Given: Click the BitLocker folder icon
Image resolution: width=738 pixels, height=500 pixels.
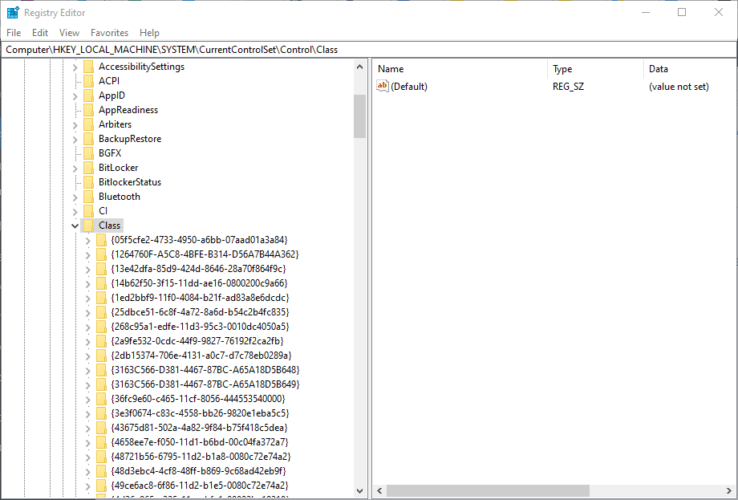Looking at the screenshot, I should tap(88, 168).
